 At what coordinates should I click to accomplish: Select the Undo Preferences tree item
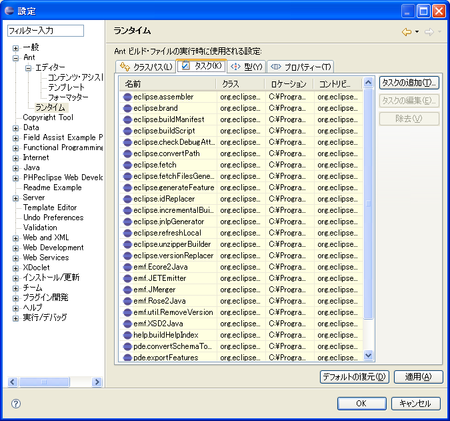click(x=53, y=217)
